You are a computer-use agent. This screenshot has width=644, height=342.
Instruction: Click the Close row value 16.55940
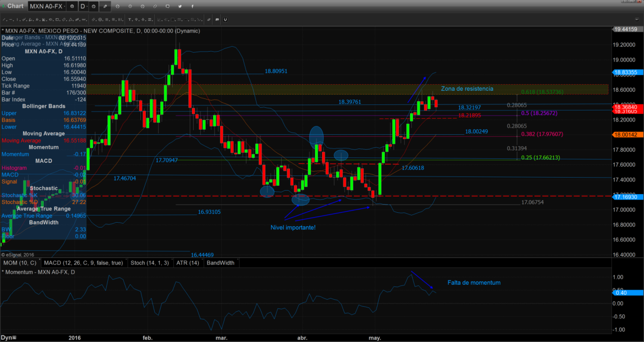coord(74,79)
